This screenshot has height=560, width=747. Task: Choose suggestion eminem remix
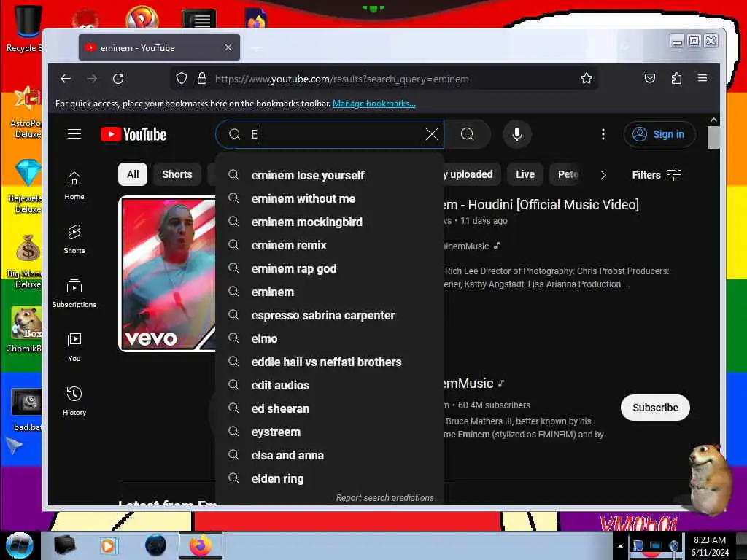point(330,245)
